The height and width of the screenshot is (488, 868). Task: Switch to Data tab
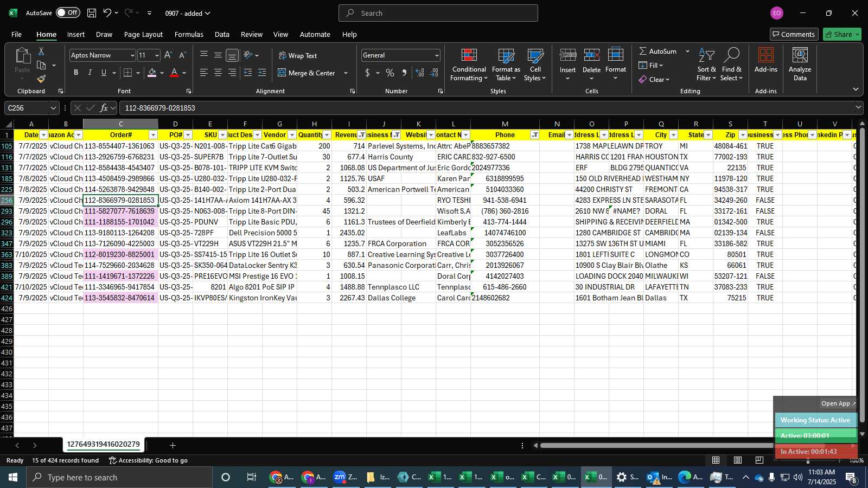click(x=222, y=34)
